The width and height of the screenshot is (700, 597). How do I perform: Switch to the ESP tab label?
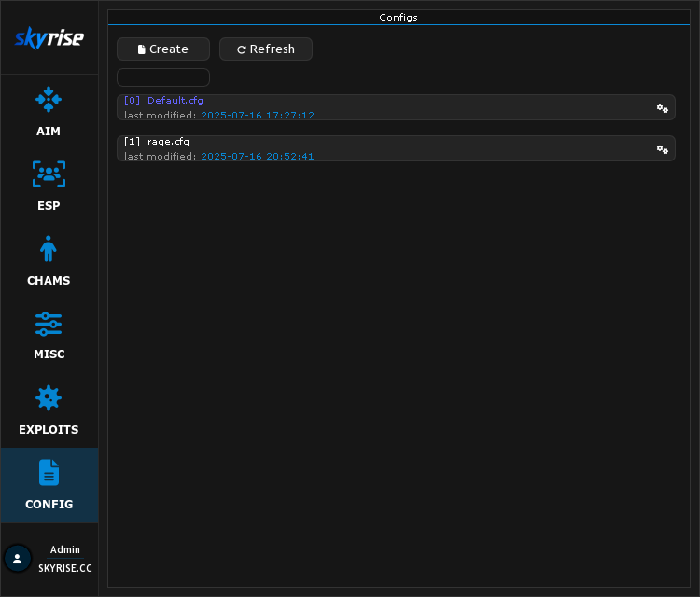[x=49, y=206]
